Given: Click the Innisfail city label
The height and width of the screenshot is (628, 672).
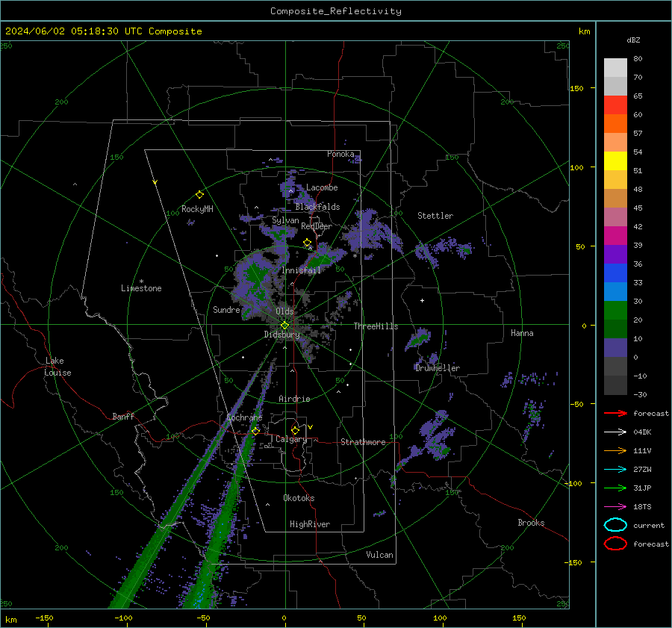Looking at the screenshot, I should pos(301,270).
